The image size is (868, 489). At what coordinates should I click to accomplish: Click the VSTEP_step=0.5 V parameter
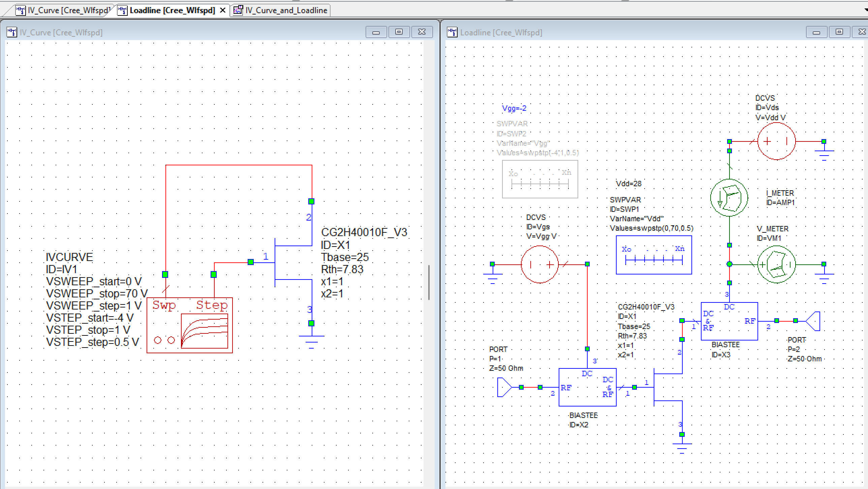pos(93,342)
